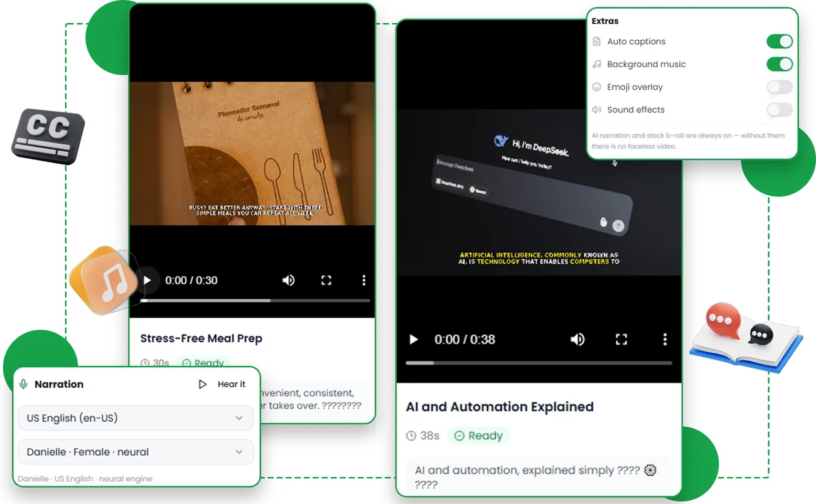Seek on the AI and Automation progress bar

[x=539, y=363]
